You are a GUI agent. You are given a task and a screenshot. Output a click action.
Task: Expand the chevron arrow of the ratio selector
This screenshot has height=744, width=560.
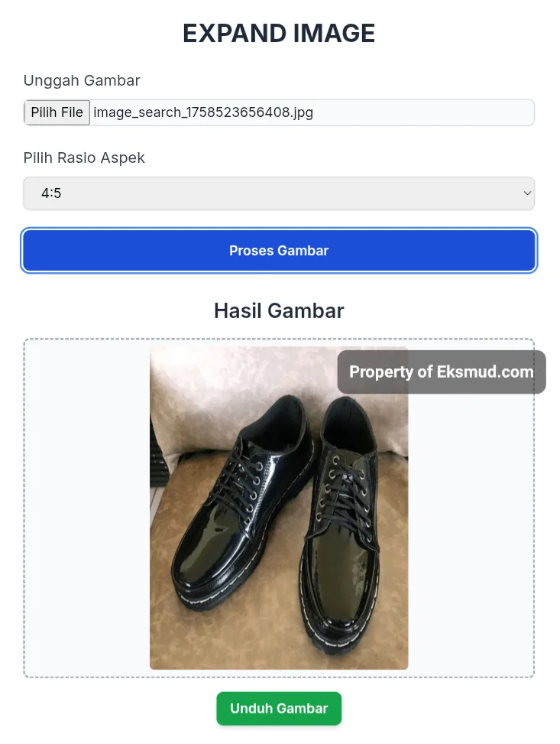pos(527,193)
